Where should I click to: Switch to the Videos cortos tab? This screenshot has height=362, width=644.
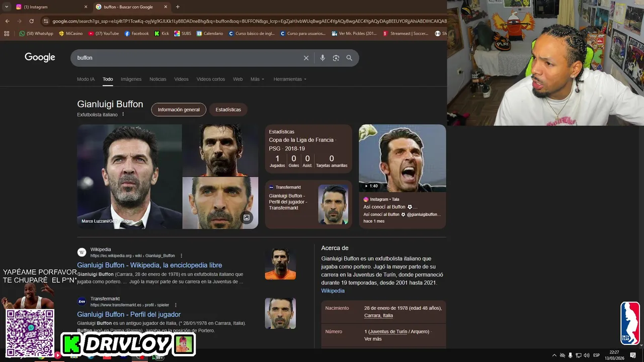211,79
